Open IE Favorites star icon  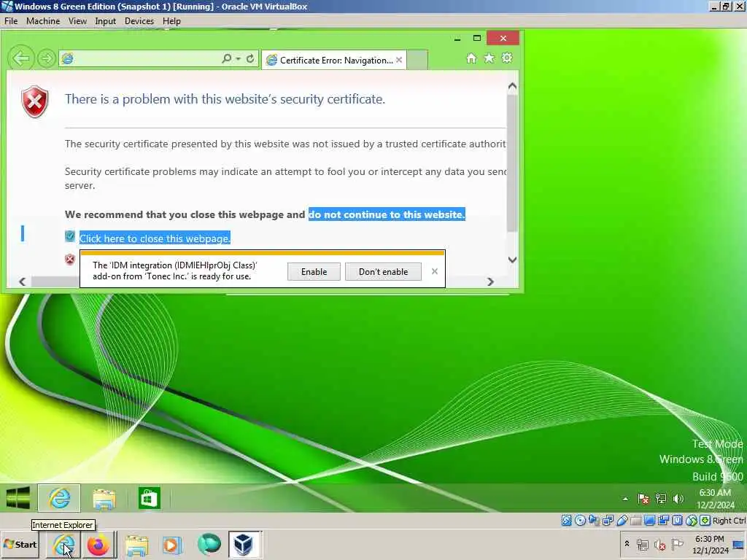click(x=489, y=58)
